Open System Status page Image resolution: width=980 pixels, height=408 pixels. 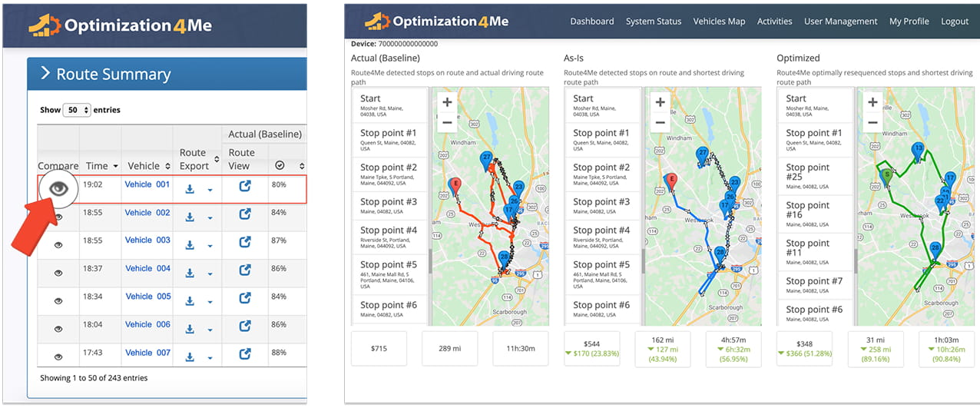point(654,22)
